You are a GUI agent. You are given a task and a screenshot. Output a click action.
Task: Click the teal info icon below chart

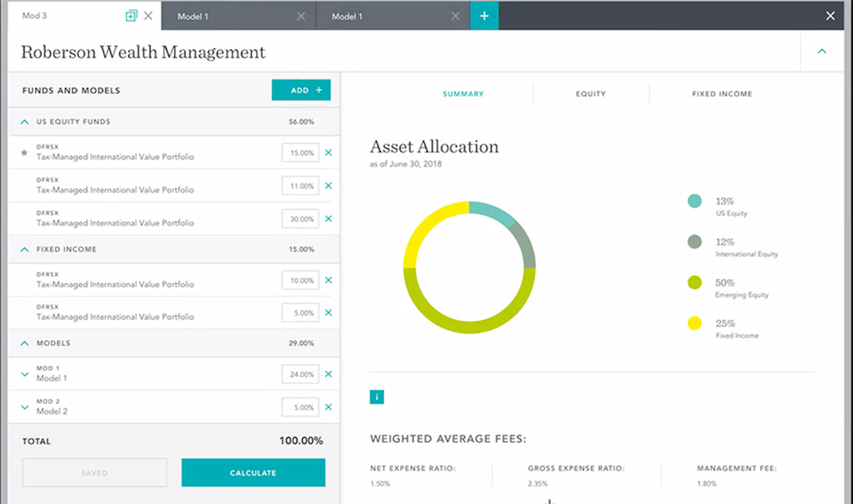pos(377,397)
